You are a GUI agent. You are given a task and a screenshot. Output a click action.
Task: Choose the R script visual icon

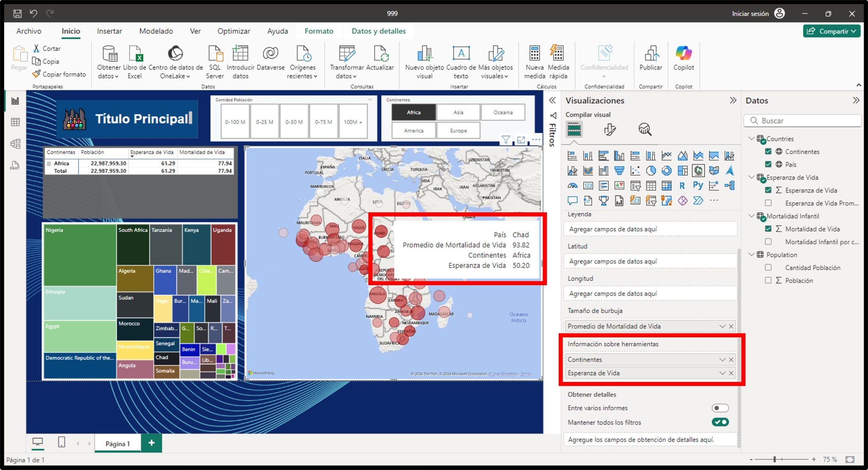tap(682, 186)
